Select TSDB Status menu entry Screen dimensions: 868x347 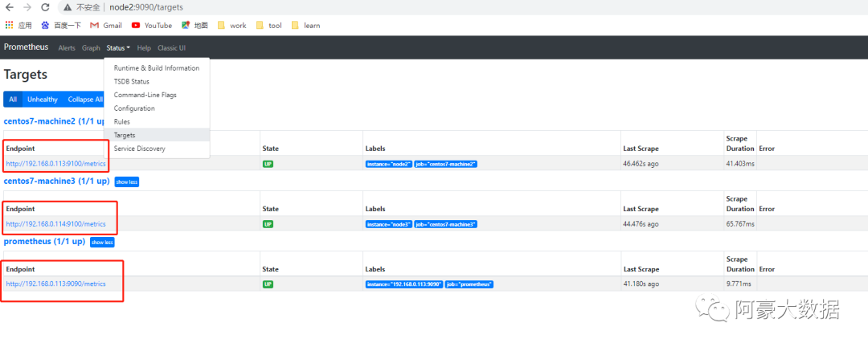point(157,81)
